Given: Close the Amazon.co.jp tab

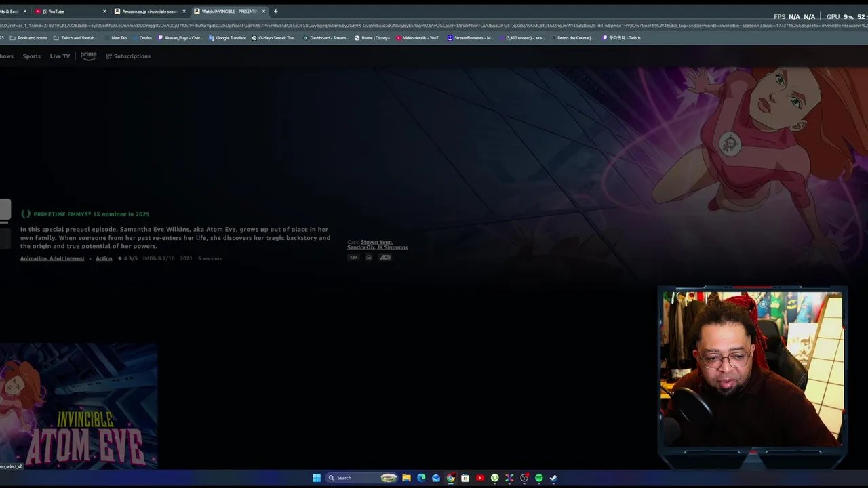Looking at the screenshot, I should (184, 11).
